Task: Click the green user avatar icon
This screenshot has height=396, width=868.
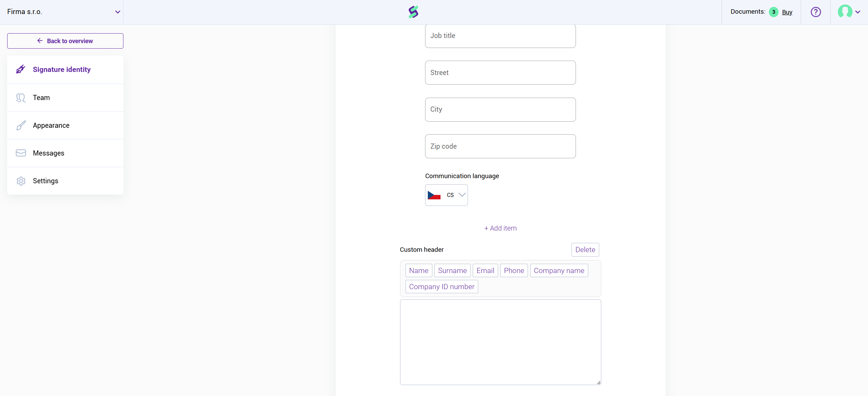Action: click(x=845, y=12)
